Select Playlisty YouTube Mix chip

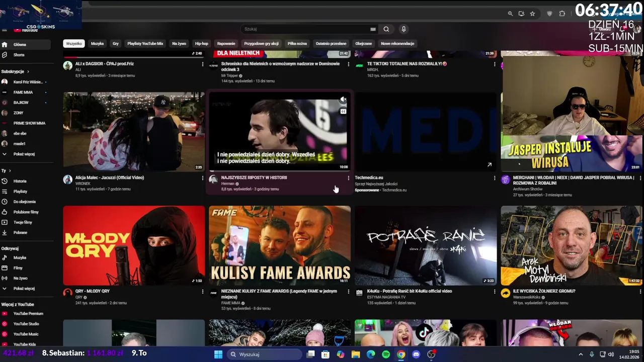pyautogui.click(x=145, y=44)
